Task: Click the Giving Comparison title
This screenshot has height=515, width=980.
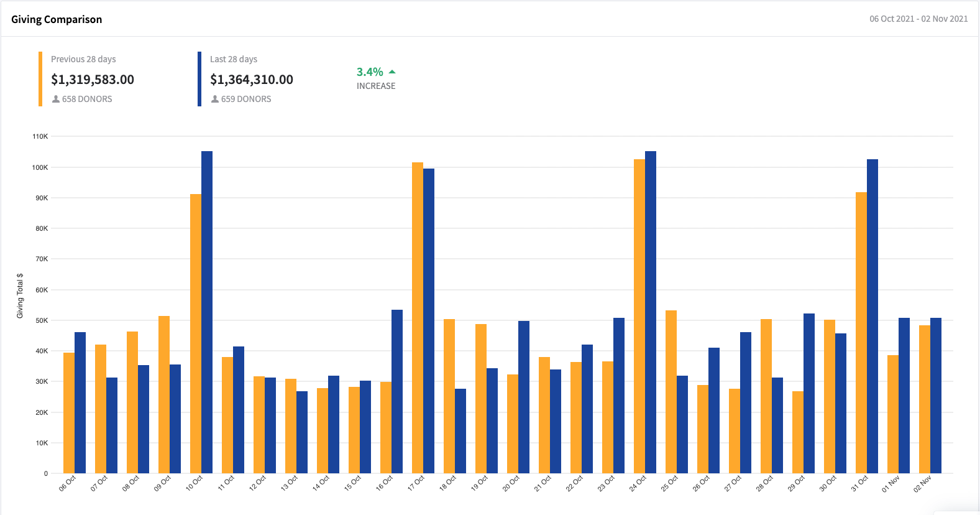Action: (x=57, y=19)
